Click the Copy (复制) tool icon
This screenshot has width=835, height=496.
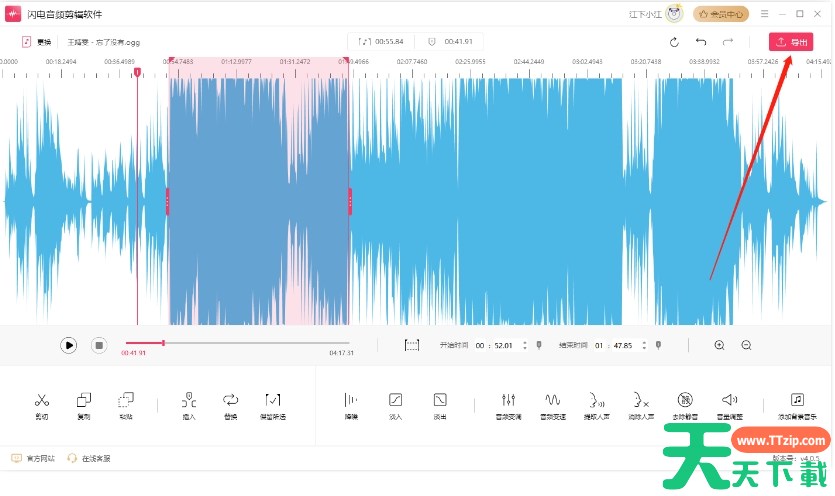(84, 400)
